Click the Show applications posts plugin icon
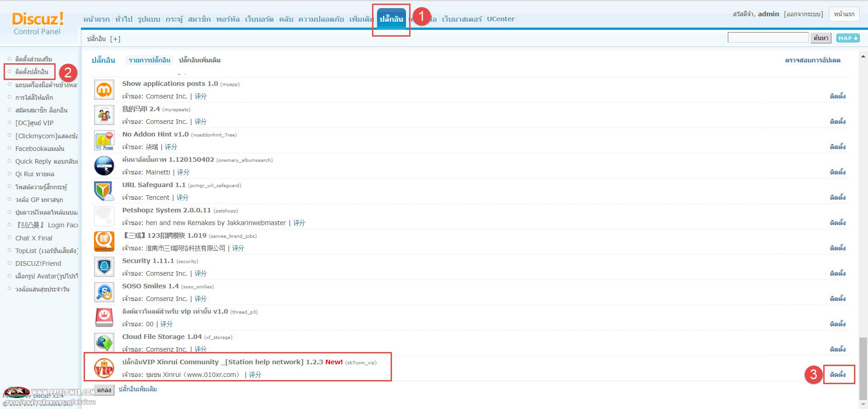The height and width of the screenshot is (409, 868). tap(104, 89)
